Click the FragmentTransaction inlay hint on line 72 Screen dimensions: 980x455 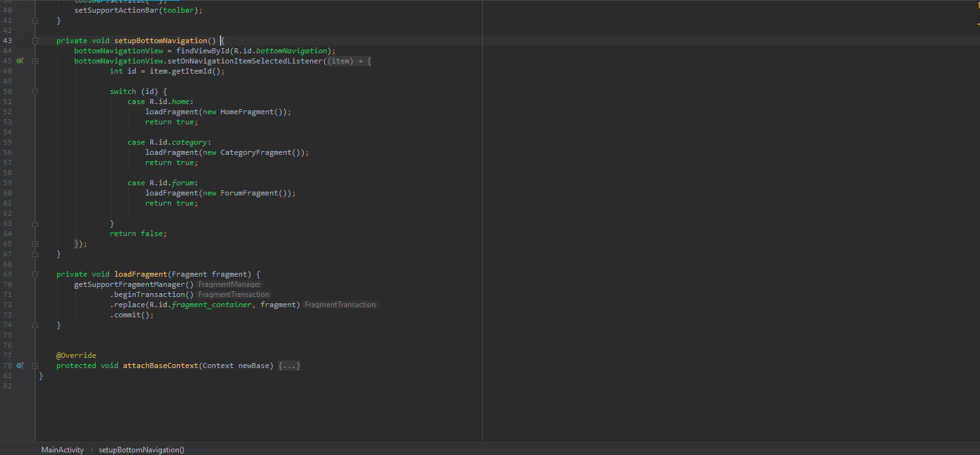[x=340, y=305]
